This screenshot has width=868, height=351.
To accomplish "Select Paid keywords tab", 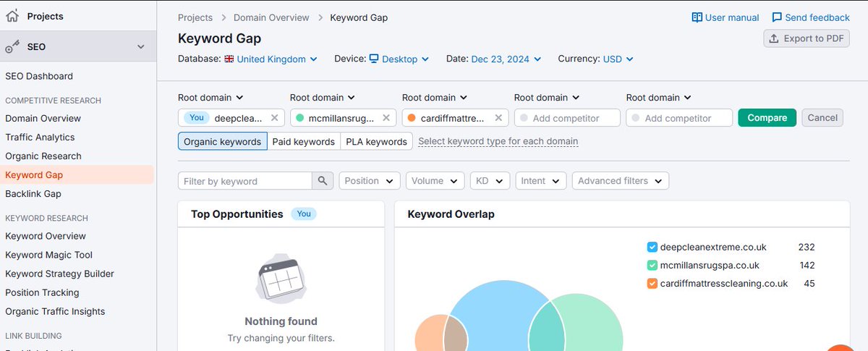I will click(x=304, y=142).
